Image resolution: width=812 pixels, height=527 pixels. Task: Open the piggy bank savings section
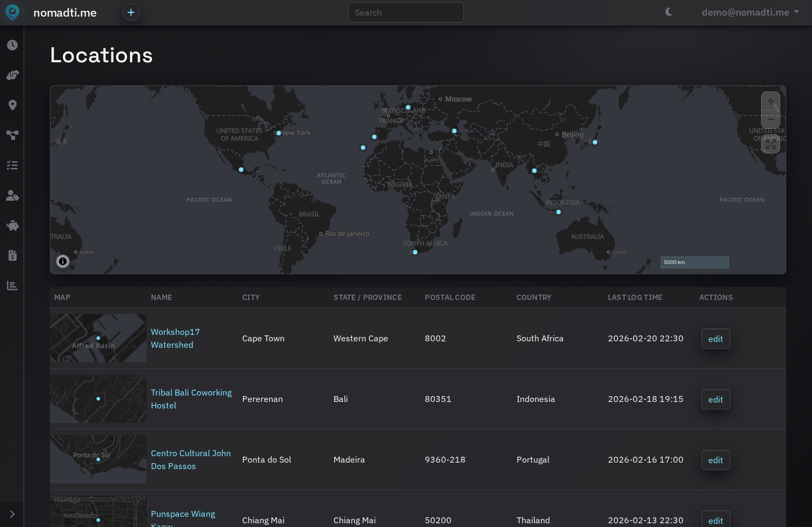point(12,225)
